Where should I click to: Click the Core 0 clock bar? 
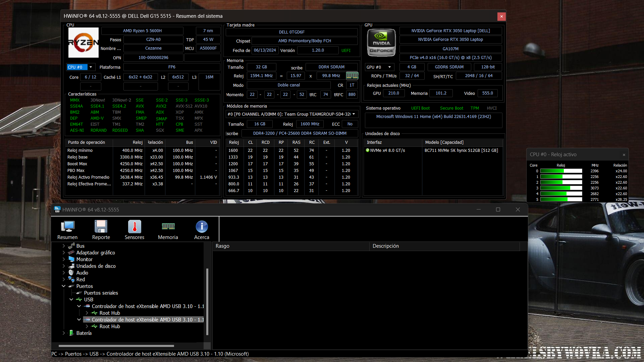(561, 171)
